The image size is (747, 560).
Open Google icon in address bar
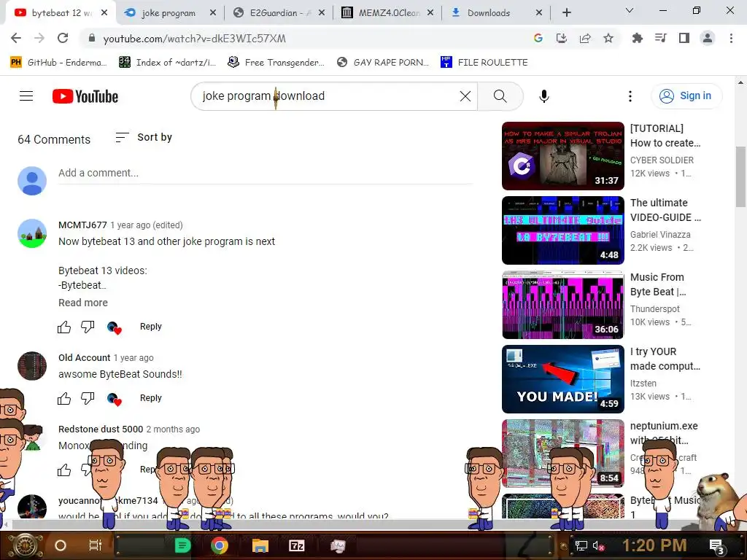click(x=538, y=38)
